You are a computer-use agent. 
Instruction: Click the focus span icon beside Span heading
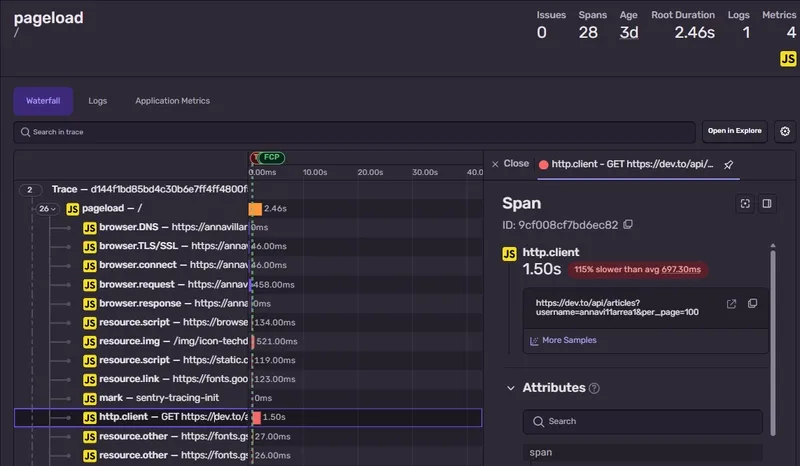click(745, 204)
